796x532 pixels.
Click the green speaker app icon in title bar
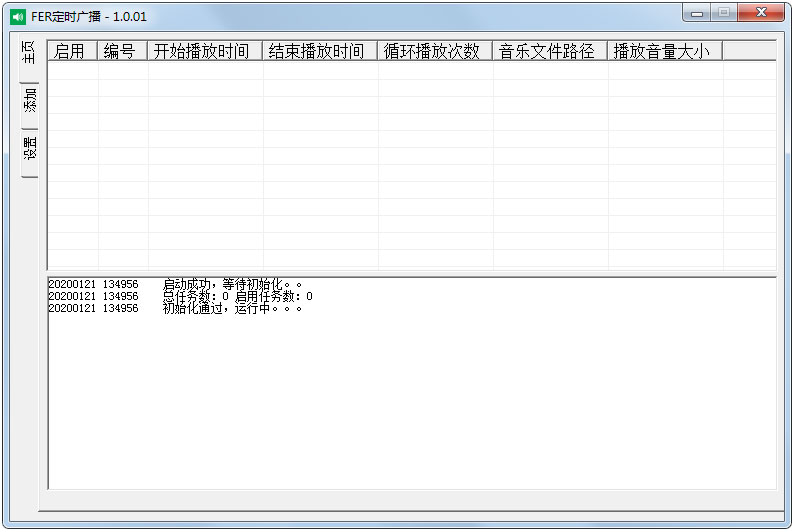pyautogui.click(x=17, y=17)
